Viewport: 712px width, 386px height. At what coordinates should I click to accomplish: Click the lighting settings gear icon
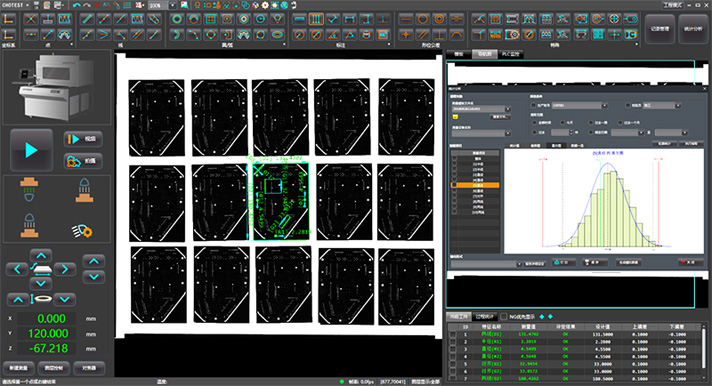click(x=82, y=231)
